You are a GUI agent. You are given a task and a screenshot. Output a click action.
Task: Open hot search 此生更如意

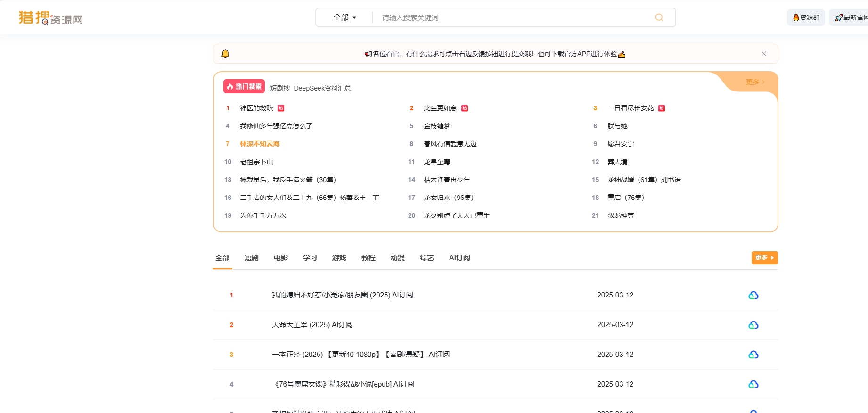pos(440,108)
